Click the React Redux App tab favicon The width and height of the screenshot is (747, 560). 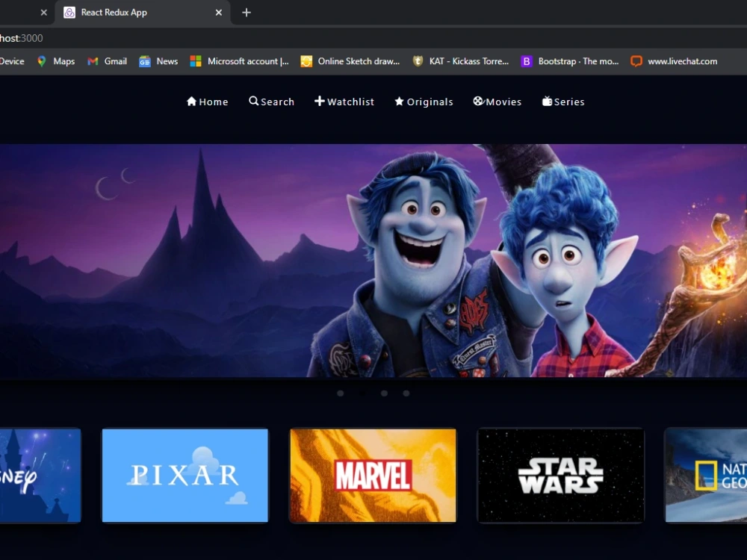(x=69, y=13)
